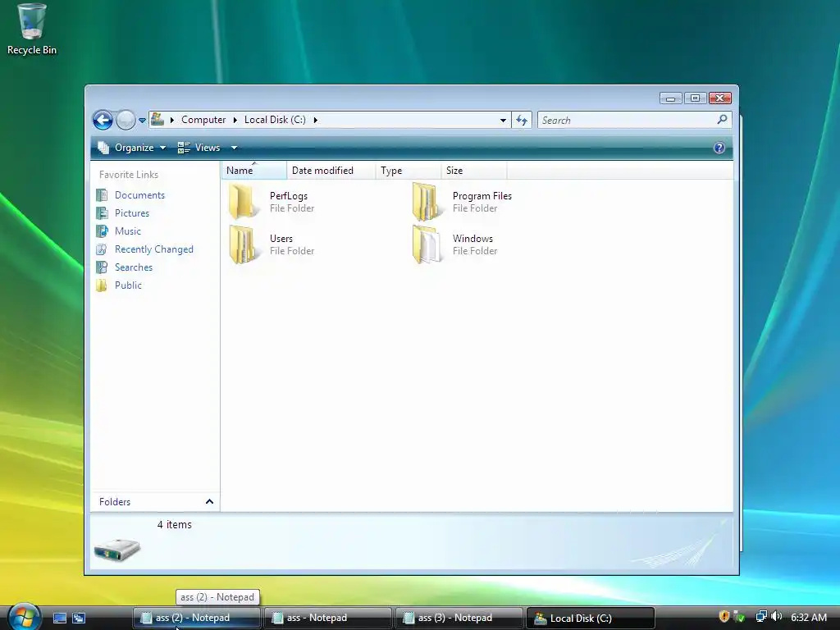The height and width of the screenshot is (630, 840).
Task: Switch to ass (3) - Notepad taskbar button
Action: 459,618
